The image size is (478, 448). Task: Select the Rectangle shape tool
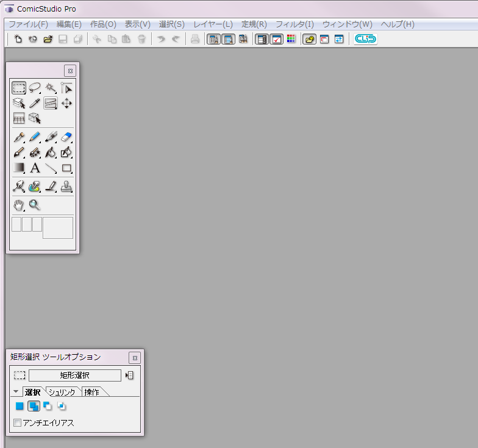(66, 168)
